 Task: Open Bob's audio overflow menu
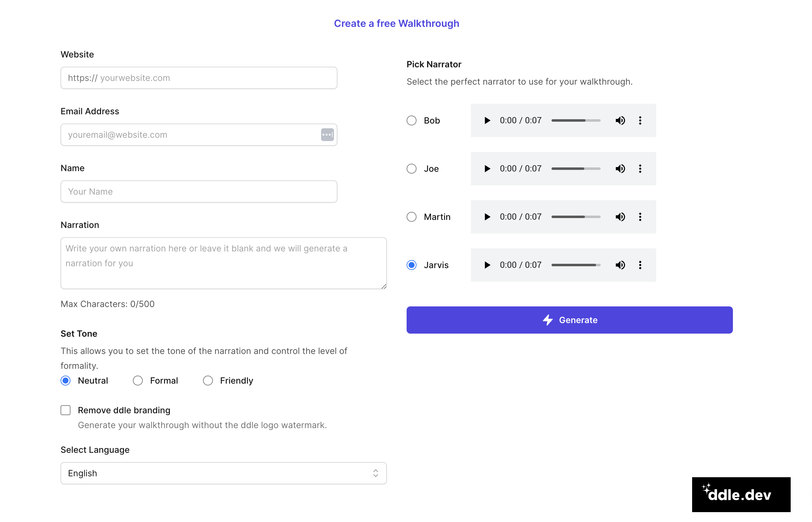[x=640, y=120]
